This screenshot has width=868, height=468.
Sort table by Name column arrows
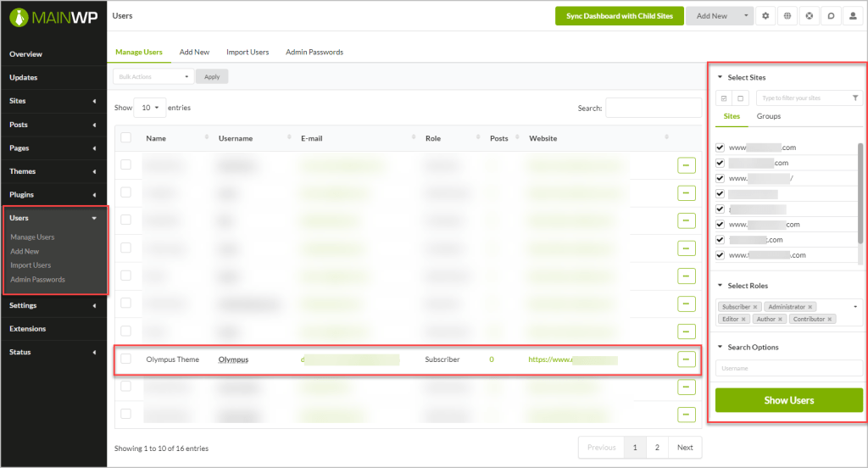click(207, 137)
